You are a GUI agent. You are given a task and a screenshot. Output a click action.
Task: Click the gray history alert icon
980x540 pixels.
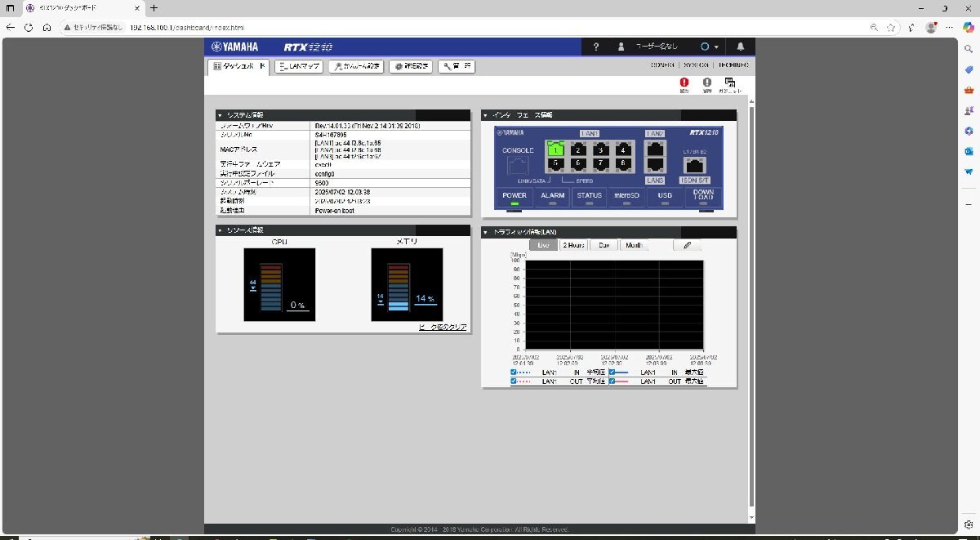point(707,83)
